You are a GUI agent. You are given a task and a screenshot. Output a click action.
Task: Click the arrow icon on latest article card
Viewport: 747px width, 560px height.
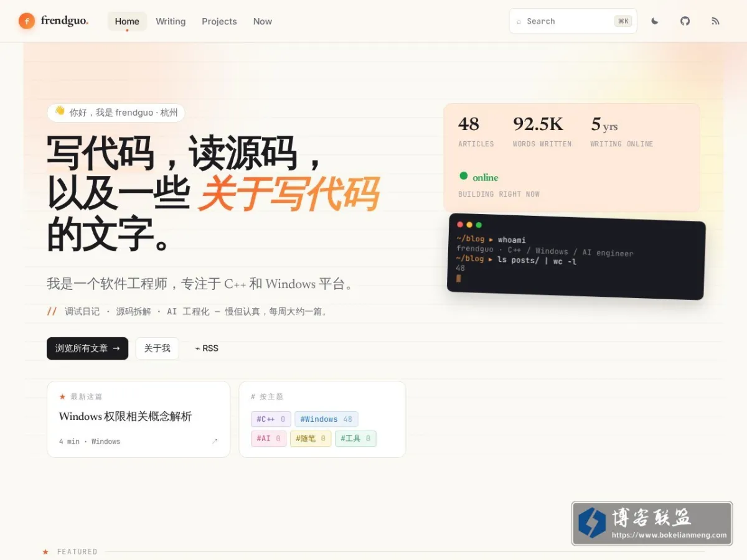(x=215, y=441)
